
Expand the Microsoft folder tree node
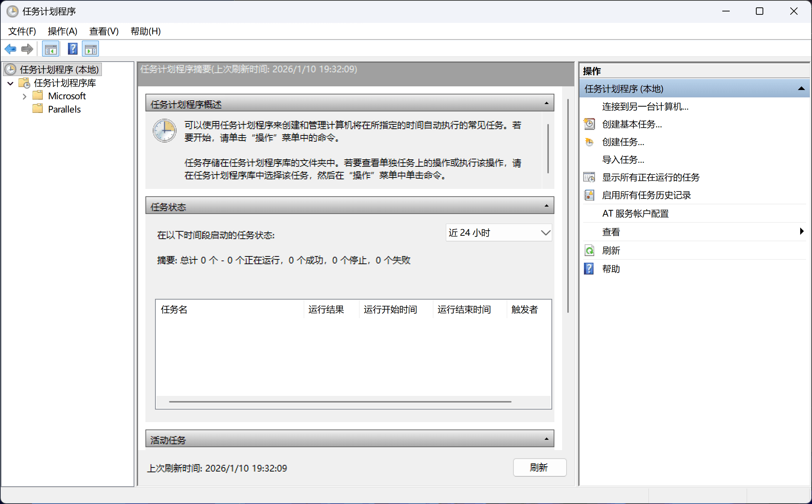coord(24,97)
